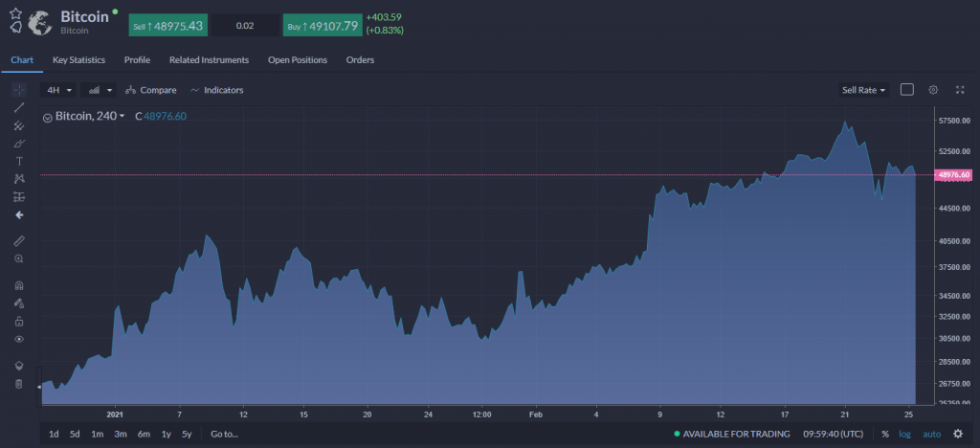This screenshot has height=448, width=980.
Task: Open the object tree layers icon
Action: (x=19, y=366)
